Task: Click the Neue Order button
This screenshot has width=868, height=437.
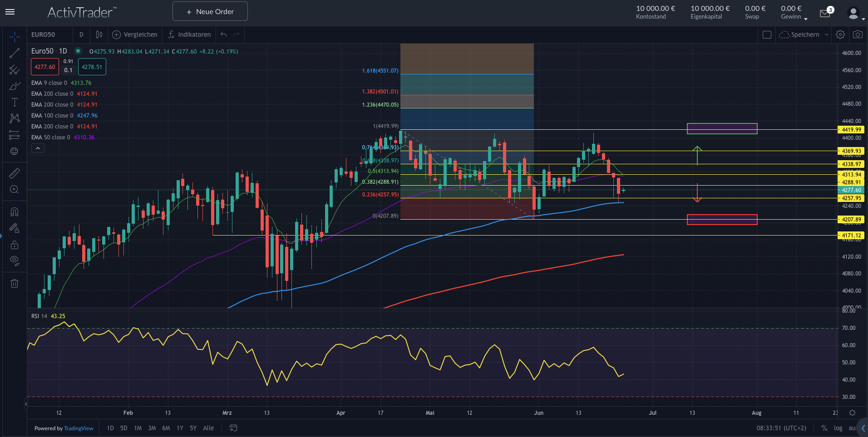Action: click(210, 11)
